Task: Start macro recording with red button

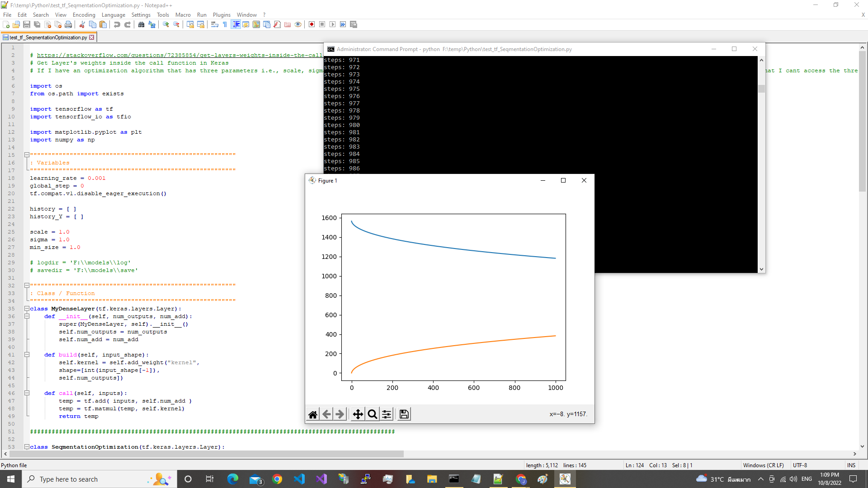Action: (311, 24)
